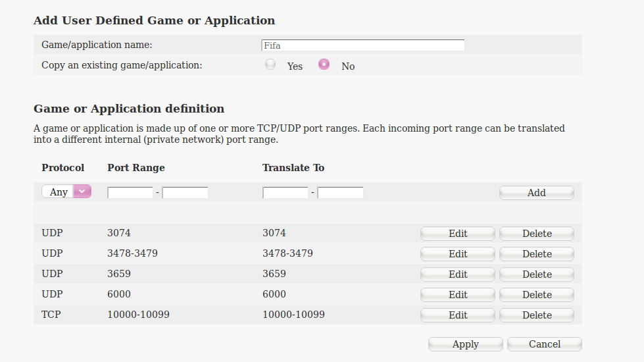The width and height of the screenshot is (644, 362).
Task: Edit the UDP 3659 port rule
Action: pos(458,274)
